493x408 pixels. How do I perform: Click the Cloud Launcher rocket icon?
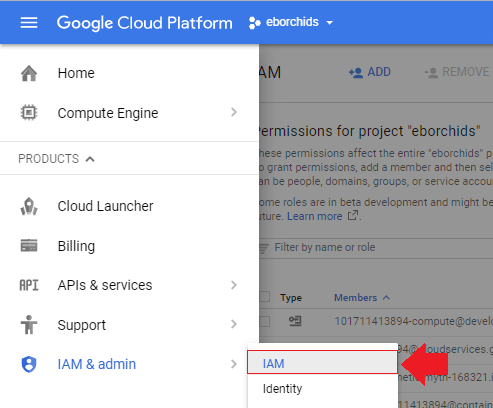[x=29, y=206]
